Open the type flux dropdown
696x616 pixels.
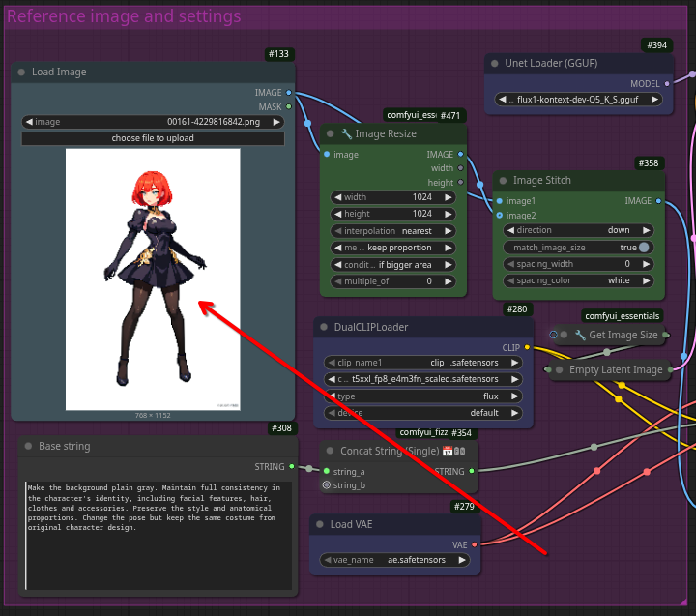(x=423, y=396)
